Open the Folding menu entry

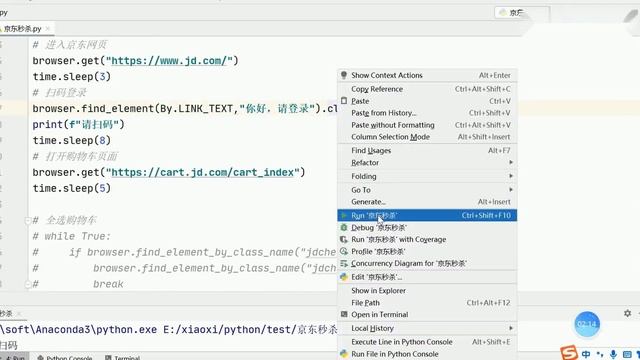(x=427, y=176)
